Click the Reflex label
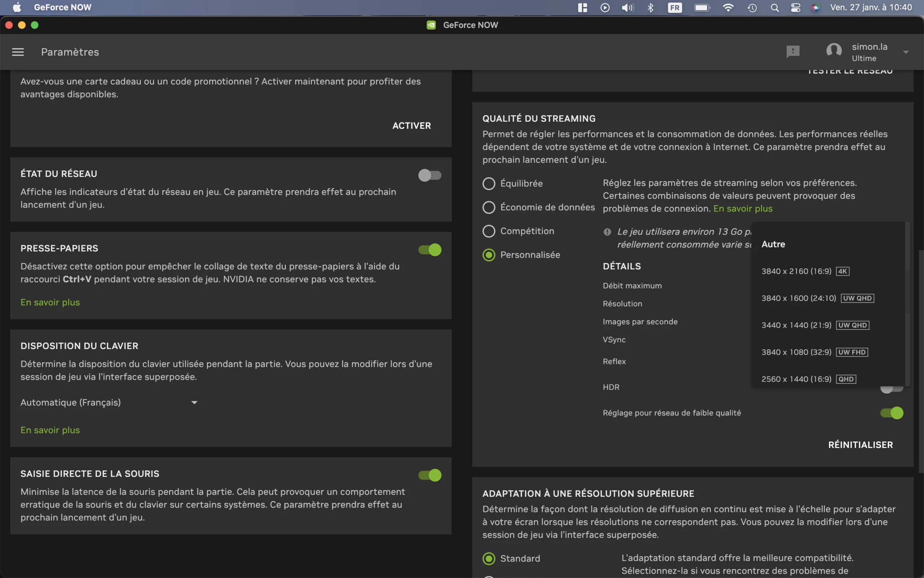This screenshot has width=924, height=578. (614, 361)
